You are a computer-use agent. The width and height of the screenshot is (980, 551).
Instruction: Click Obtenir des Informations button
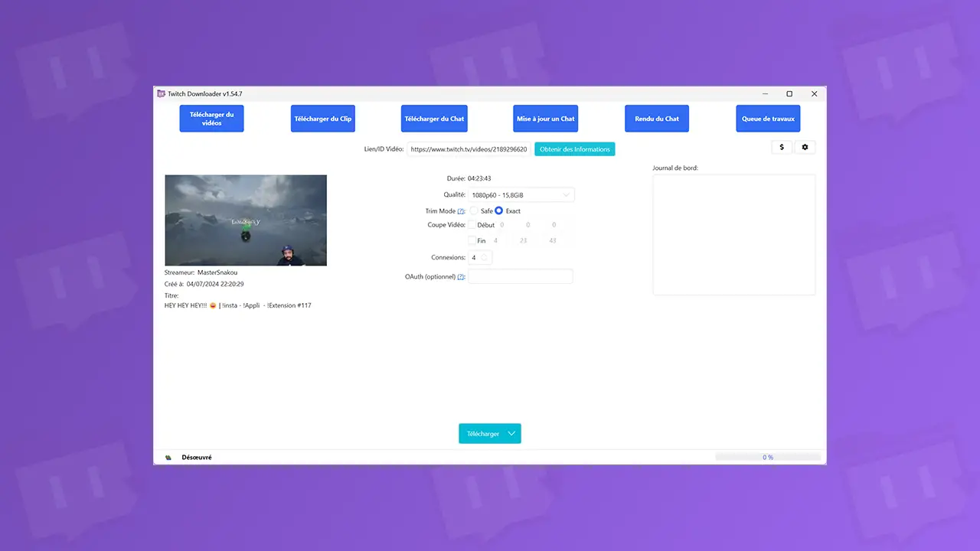tap(575, 149)
